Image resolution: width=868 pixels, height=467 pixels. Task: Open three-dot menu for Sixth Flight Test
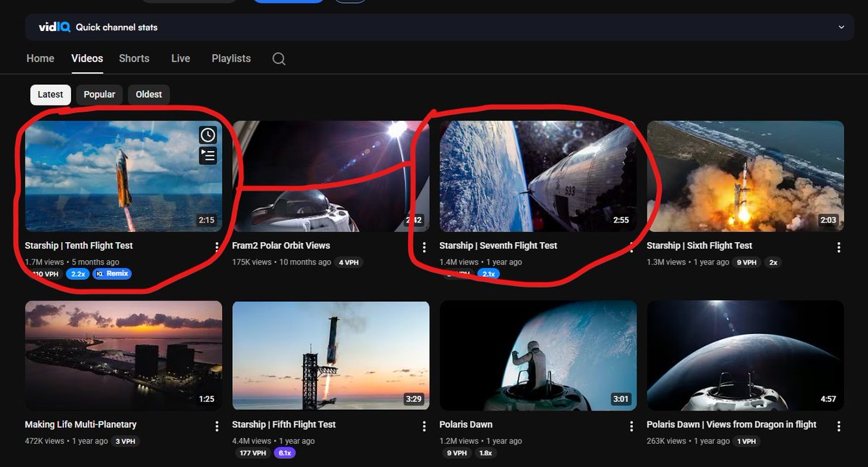(838, 247)
